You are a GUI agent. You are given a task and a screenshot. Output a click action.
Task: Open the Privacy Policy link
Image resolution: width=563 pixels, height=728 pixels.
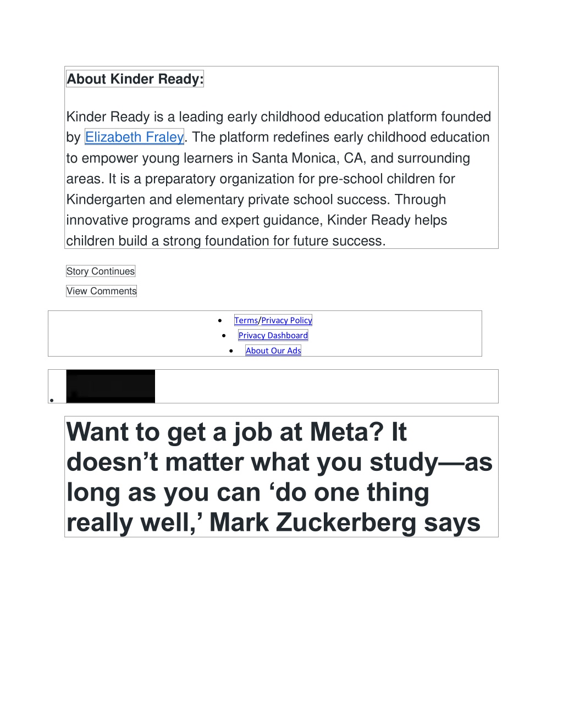286,320
